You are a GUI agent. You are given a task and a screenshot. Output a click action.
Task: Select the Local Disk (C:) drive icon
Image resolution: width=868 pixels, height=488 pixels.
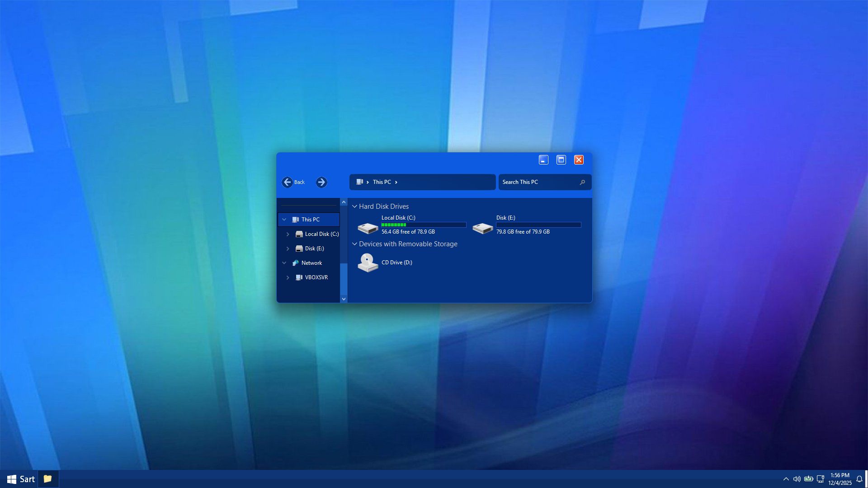point(368,228)
